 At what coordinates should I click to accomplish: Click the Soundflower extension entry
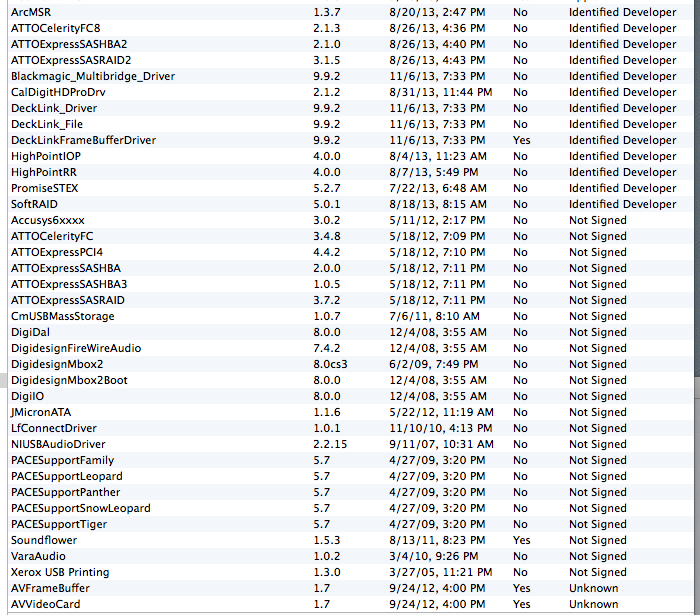point(350,540)
